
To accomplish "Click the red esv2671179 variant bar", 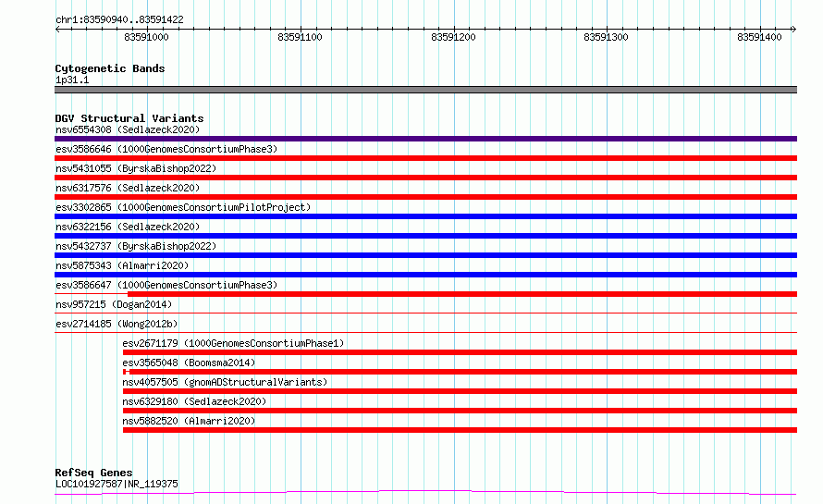I will click(x=460, y=352).
